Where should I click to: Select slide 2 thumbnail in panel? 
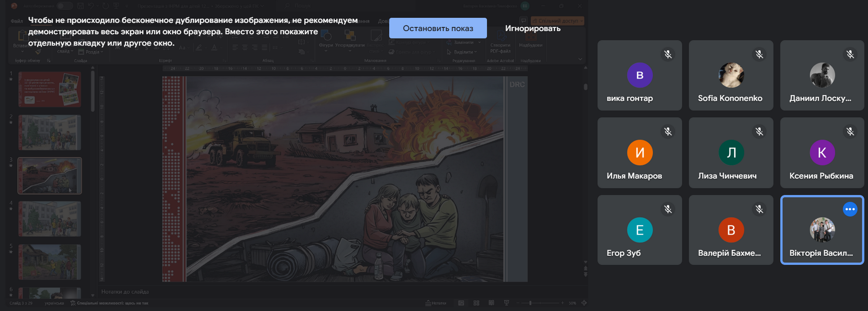click(50, 133)
